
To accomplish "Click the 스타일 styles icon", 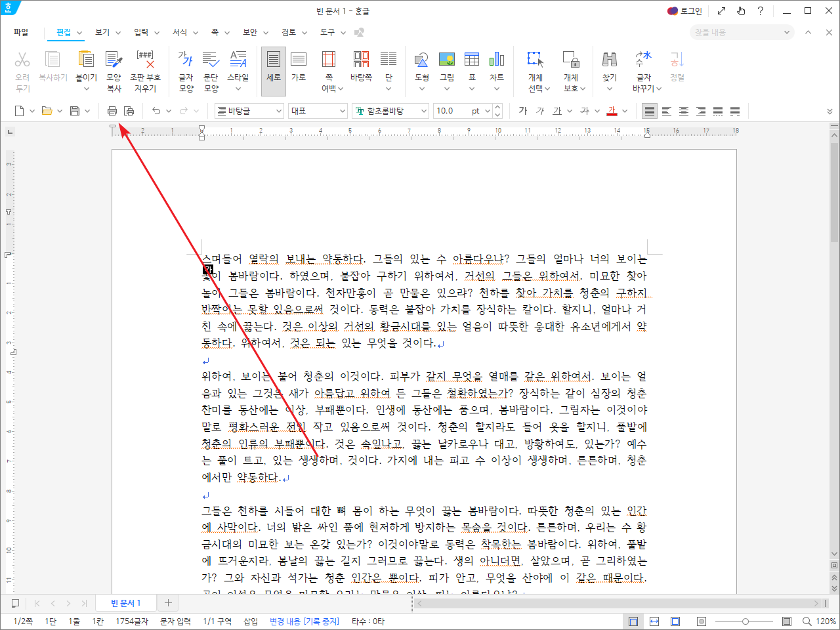I will [238, 60].
